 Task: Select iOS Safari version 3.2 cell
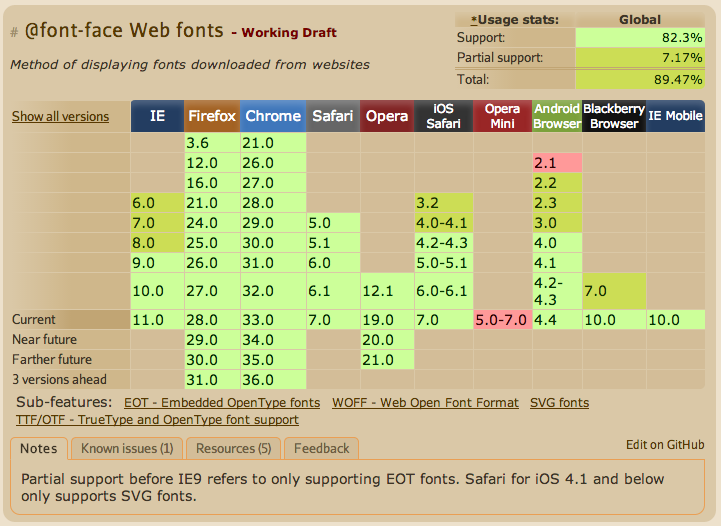coord(443,203)
